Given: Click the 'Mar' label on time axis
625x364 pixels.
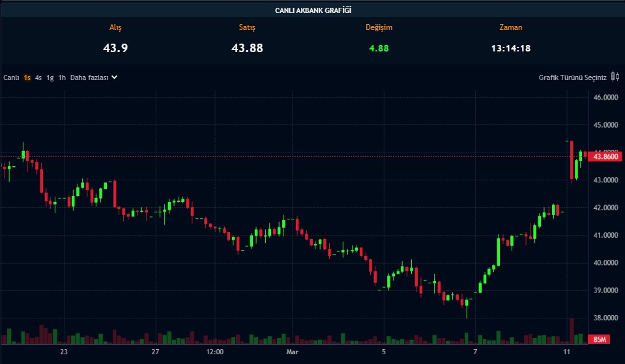Looking at the screenshot, I should [293, 352].
